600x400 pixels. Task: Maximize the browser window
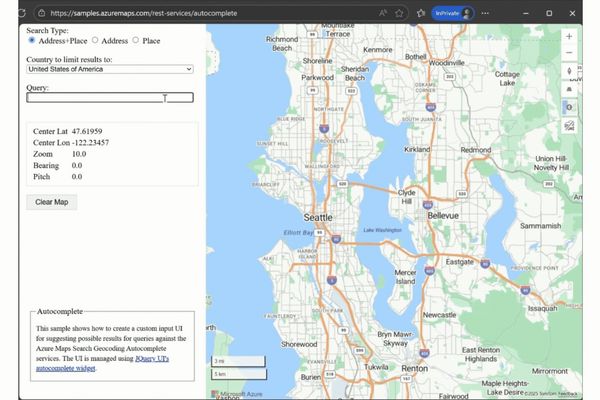point(549,13)
